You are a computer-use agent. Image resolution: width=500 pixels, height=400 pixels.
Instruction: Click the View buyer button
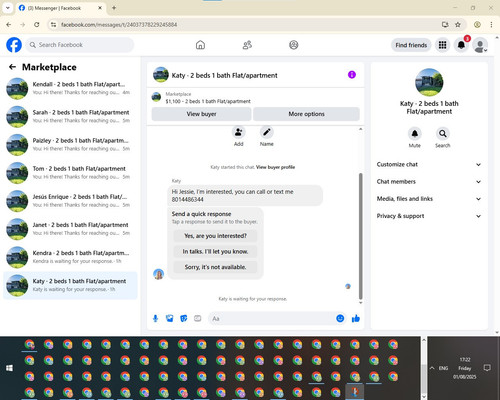(201, 114)
